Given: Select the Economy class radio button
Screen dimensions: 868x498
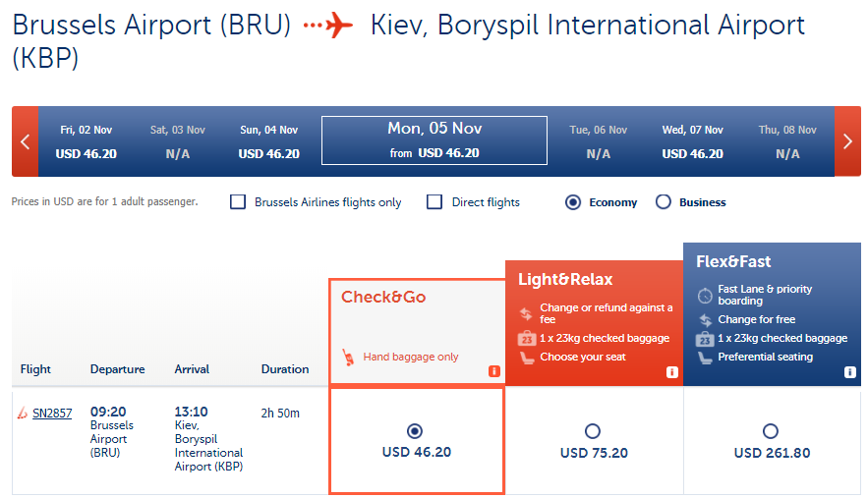Looking at the screenshot, I should (573, 202).
